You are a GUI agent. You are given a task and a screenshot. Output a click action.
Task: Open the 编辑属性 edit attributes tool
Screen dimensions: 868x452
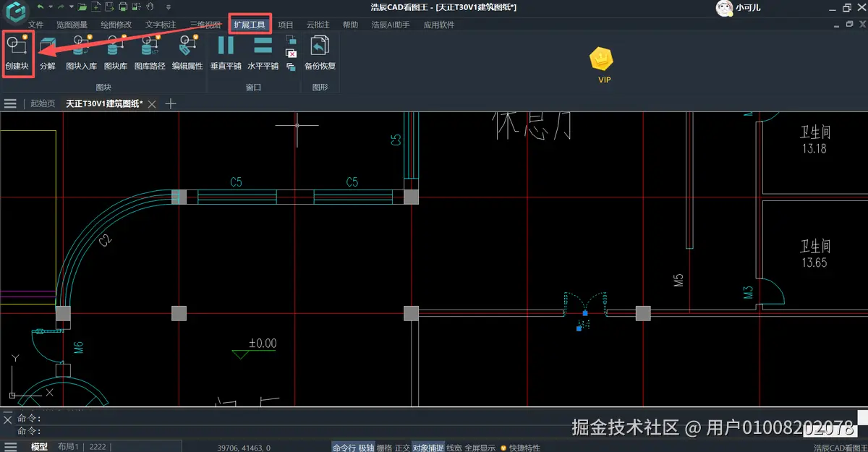click(x=187, y=53)
